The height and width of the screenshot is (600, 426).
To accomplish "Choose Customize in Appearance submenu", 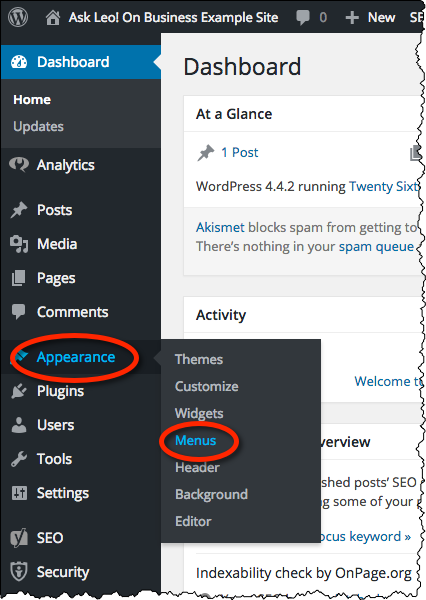I will click(207, 386).
